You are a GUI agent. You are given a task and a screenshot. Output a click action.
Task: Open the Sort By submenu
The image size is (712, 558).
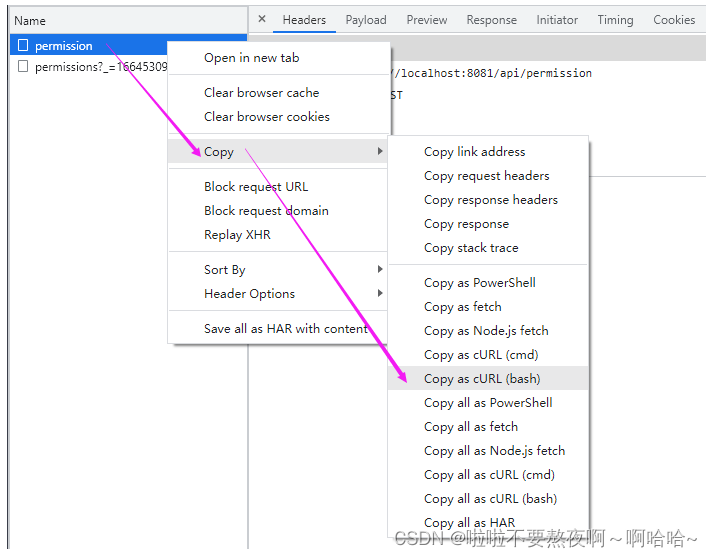(x=277, y=270)
